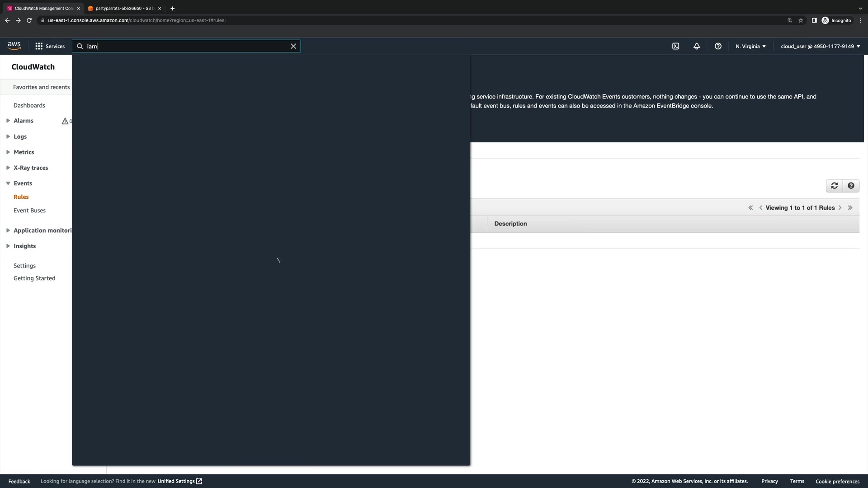Switch to the partyparrots S3 browser tab
Image resolution: width=868 pixels, height=488 pixels.
tap(122, 8)
